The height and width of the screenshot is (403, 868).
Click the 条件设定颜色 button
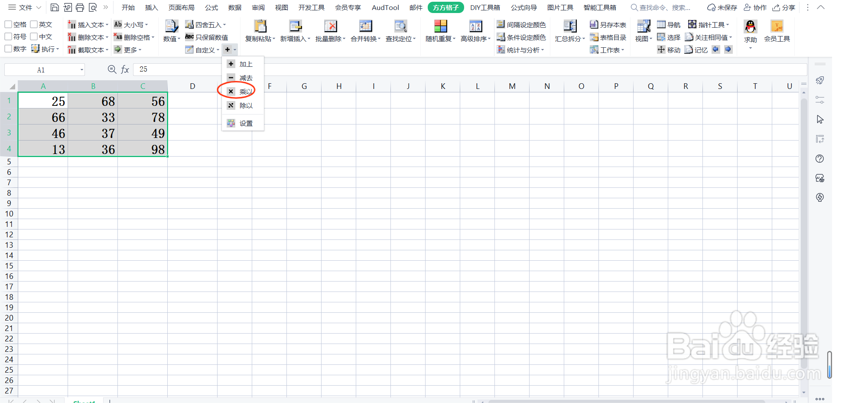[x=521, y=37]
